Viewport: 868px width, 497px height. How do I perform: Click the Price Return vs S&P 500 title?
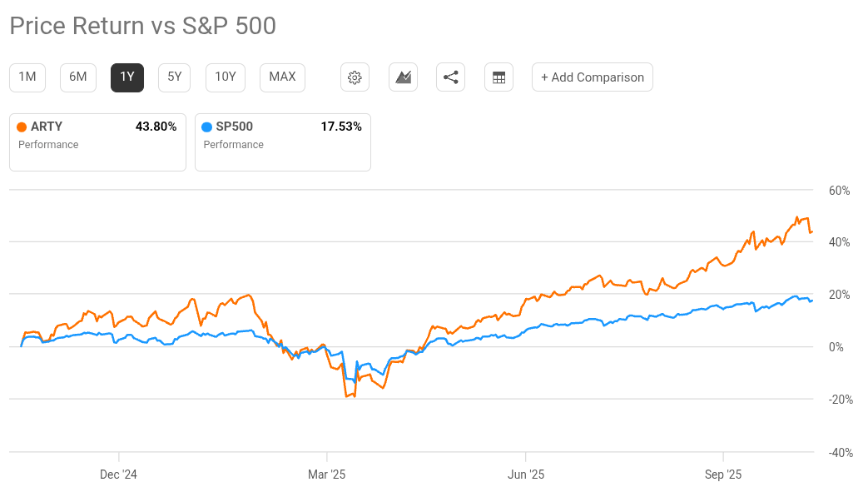143,26
